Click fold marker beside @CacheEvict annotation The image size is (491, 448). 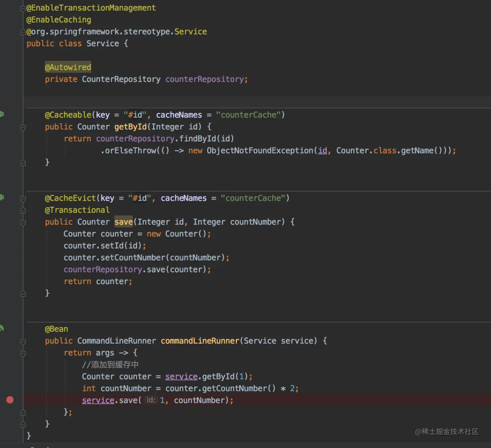pos(23,199)
